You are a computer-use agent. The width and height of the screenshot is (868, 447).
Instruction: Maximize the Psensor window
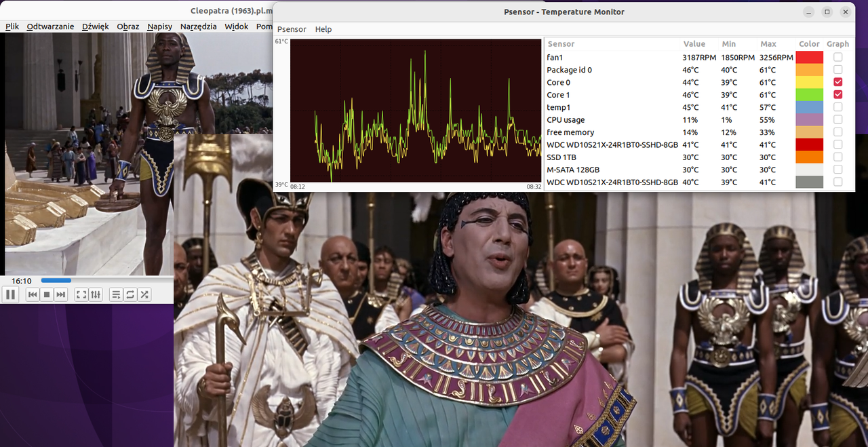(827, 12)
